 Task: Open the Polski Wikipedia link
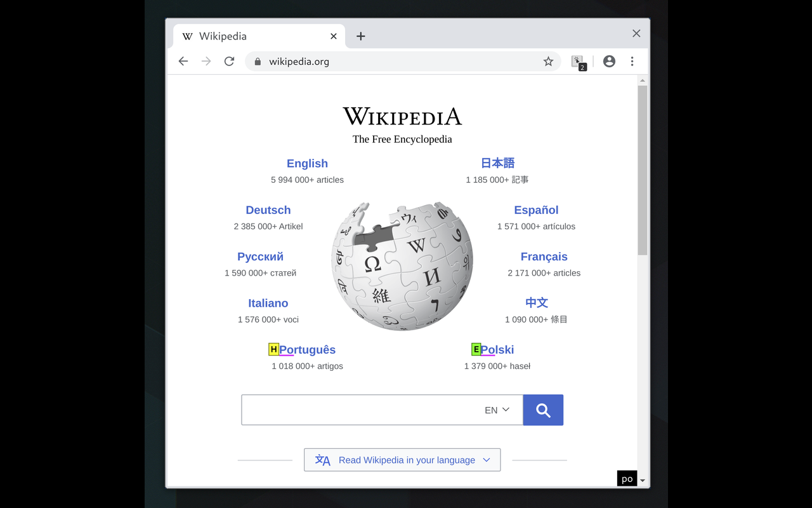point(497,350)
